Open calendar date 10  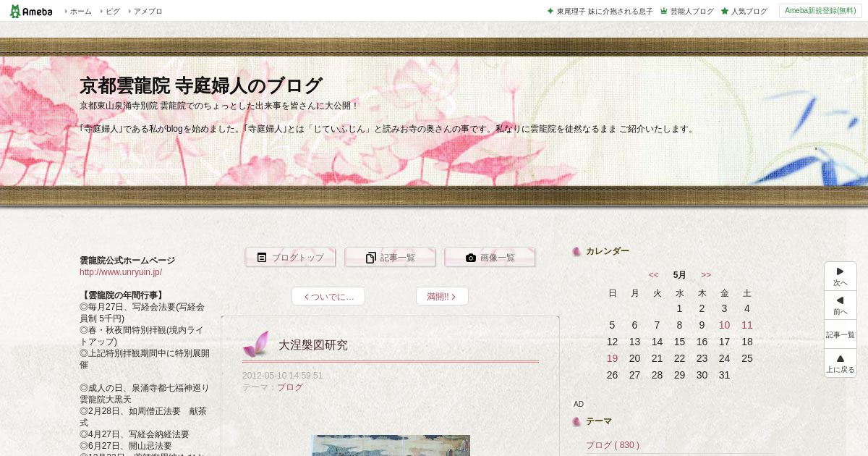tap(724, 325)
